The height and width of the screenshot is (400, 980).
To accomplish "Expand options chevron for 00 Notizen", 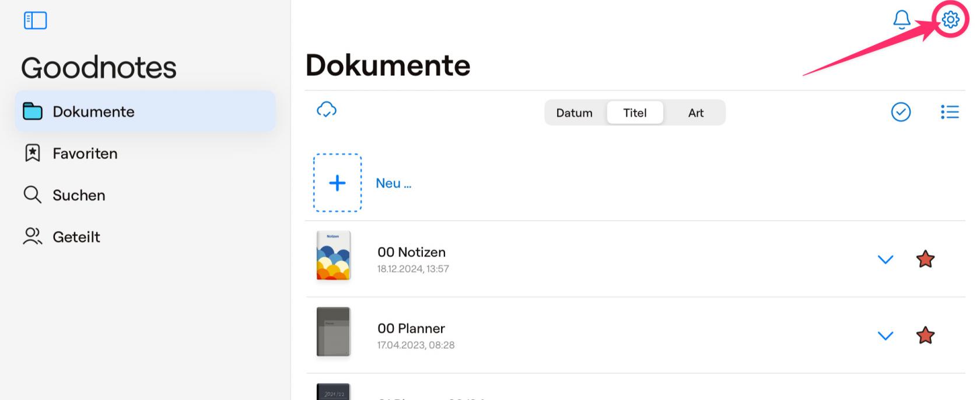I will (885, 260).
